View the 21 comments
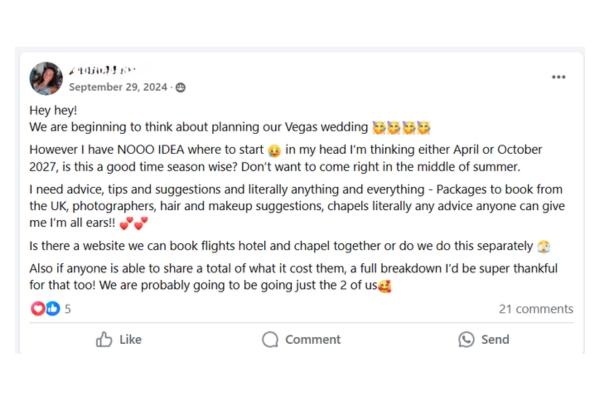 [x=535, y=309]
